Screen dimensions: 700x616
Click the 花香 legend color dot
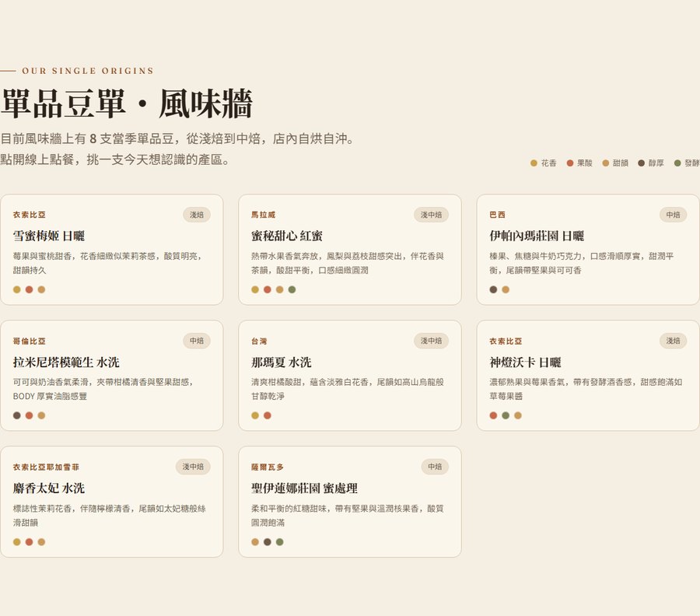pyautogui.click(x=534, y=163)
